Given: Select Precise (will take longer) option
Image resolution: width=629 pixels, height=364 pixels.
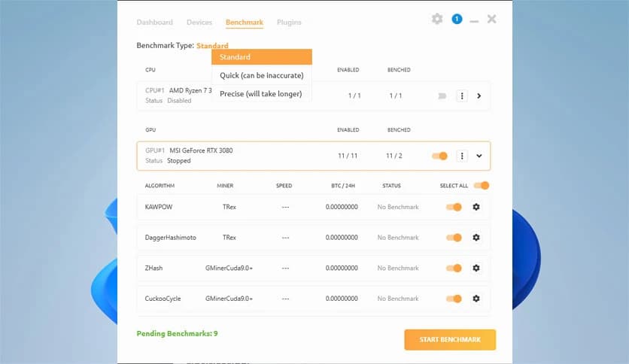Looking at the screenshot, I should 260,94.
